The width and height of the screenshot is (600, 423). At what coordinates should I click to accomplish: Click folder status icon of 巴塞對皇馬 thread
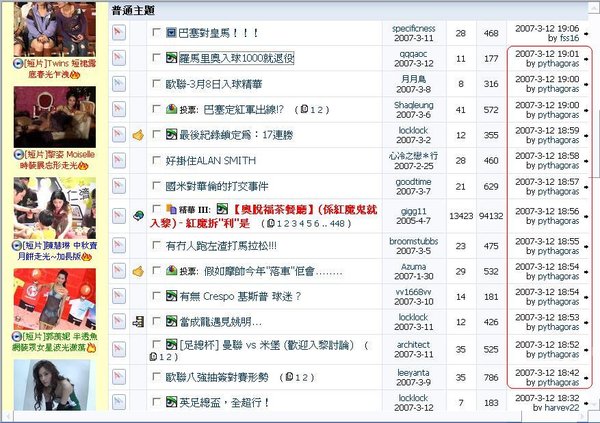[117, 33]
